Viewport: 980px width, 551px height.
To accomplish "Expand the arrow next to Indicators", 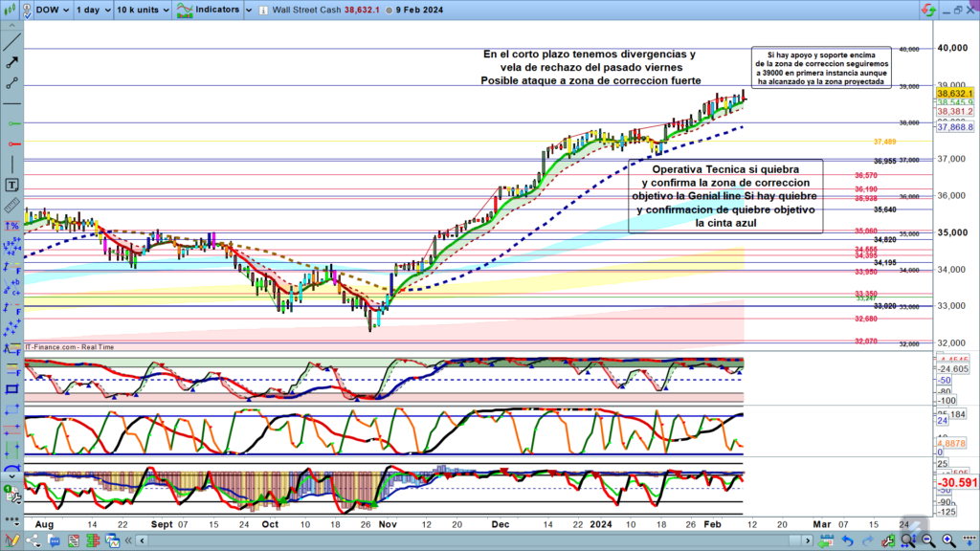I will pos(247,10).
